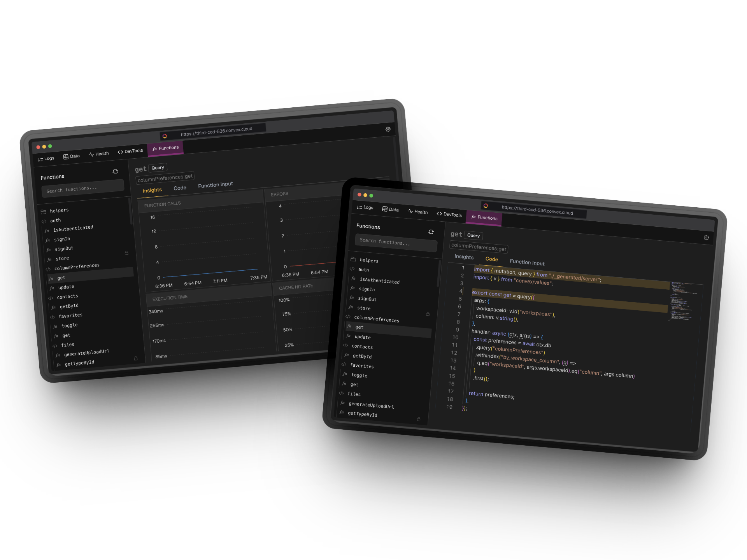
Task: Select the update function in right window
Action: tap(362, 337)
